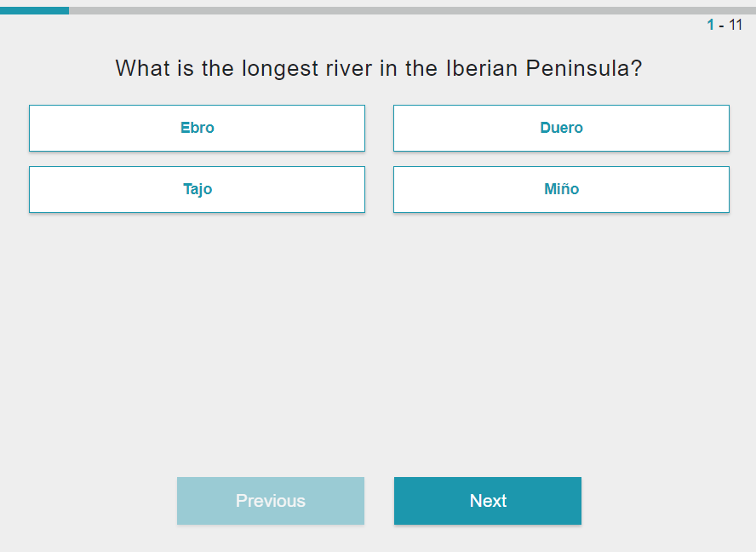The width and height of the screenshot is (756, 552).
Task: Tap the Duero option box
Action: [x=561, y=128]
